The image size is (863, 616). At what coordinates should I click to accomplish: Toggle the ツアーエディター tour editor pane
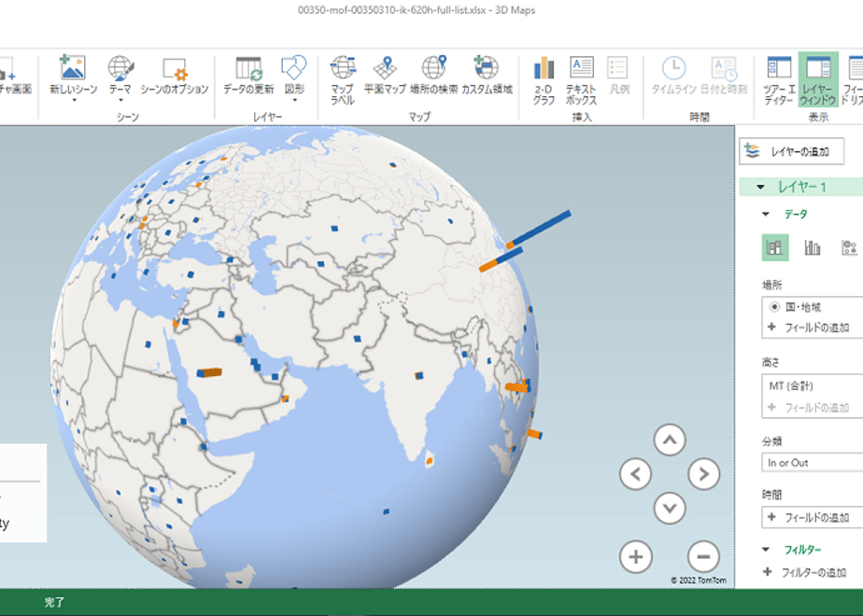[x=779, y=80]
